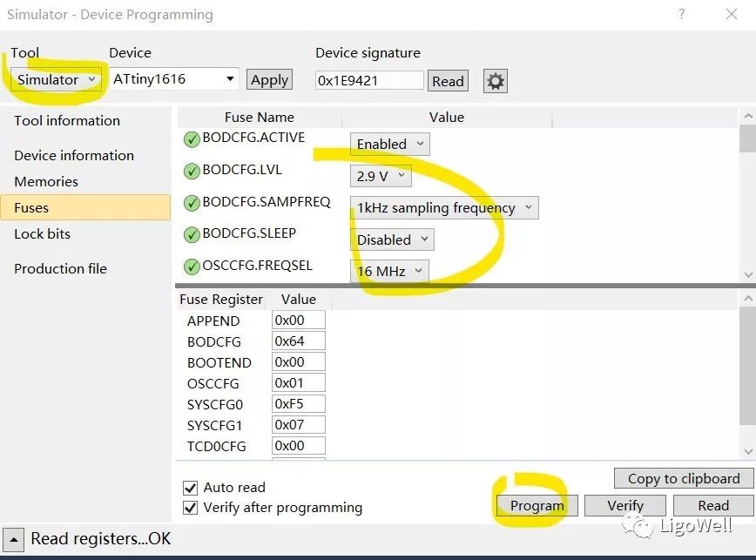The image size is (756, 560).
Task: Open the Tool dropdown showing Simulator
Action: coord(56,79)
